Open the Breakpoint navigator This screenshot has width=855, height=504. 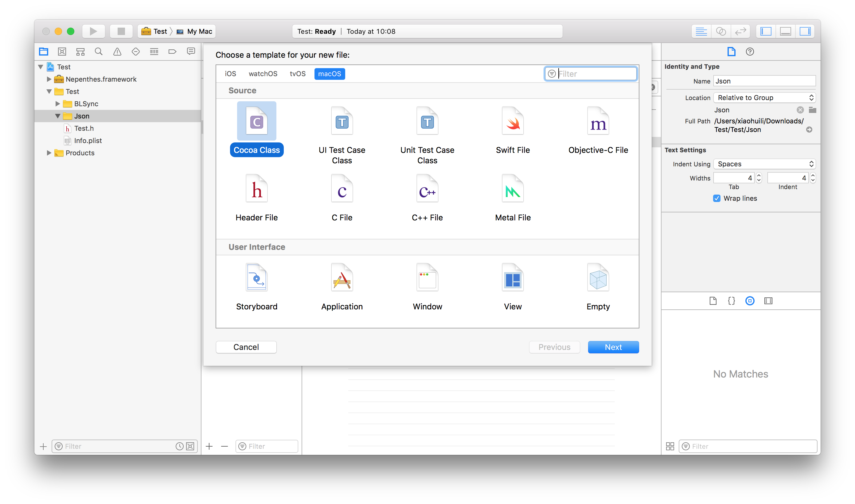click(172, 52)
